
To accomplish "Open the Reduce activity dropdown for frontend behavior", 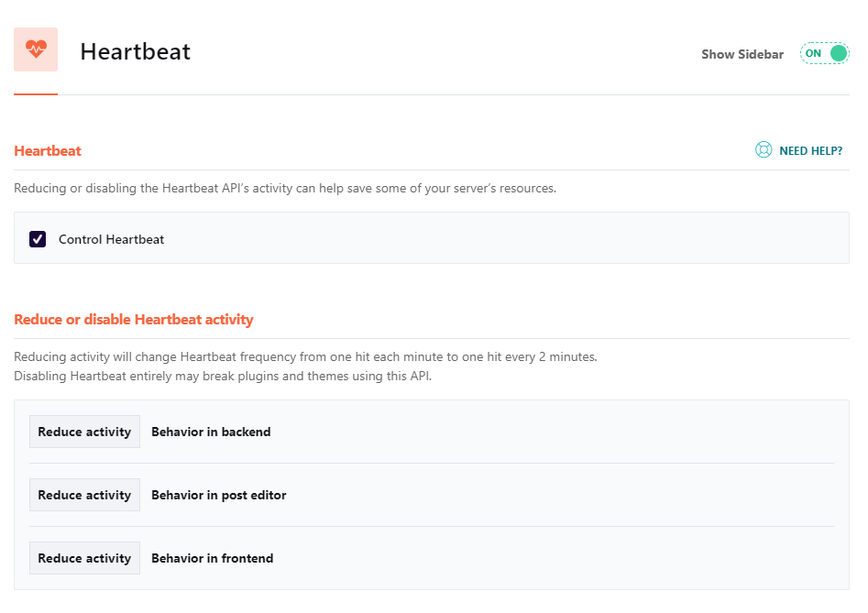I will (84, 557).
